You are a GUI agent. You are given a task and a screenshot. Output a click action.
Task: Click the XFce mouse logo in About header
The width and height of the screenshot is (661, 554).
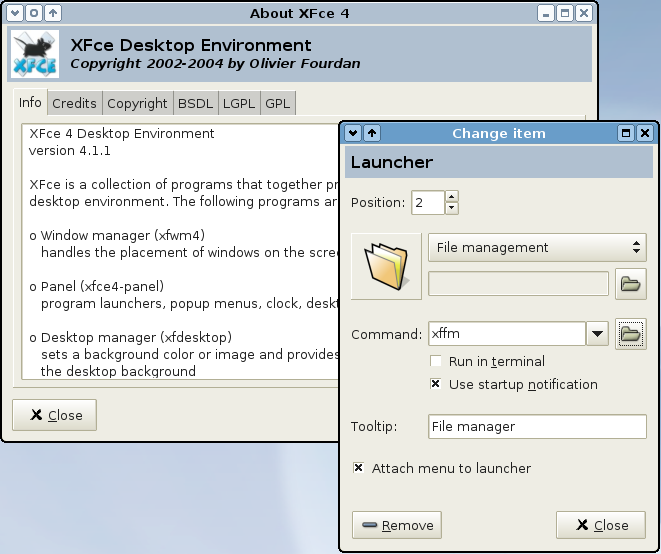(x=35, y=53)
